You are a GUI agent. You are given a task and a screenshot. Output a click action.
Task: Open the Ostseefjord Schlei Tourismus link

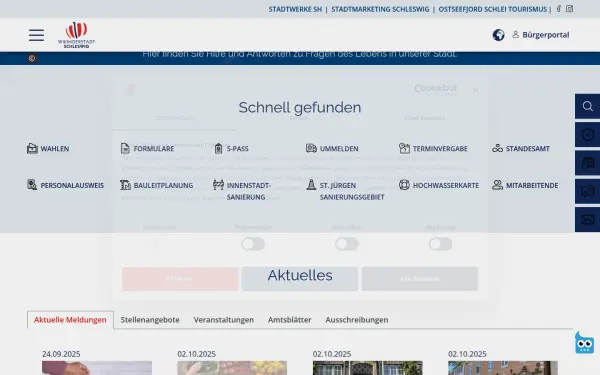click(492, 9)
